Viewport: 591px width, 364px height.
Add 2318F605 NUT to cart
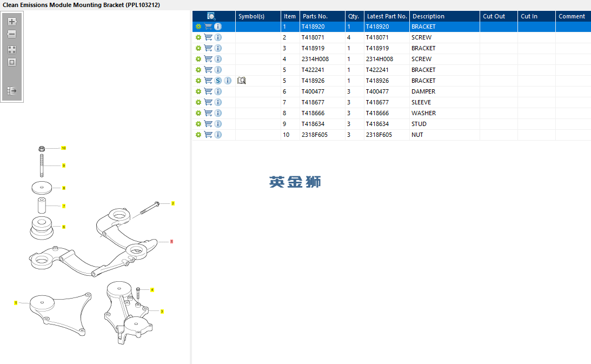point(208,135)
